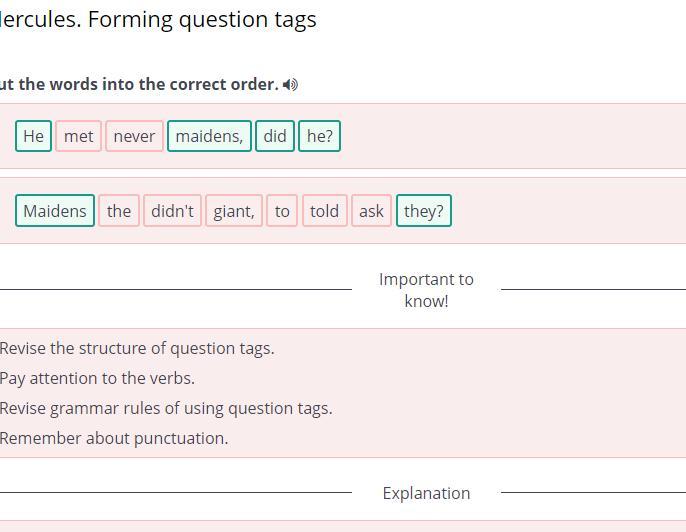
Task: Play the audio speaker icon
Action: [290, 85]
